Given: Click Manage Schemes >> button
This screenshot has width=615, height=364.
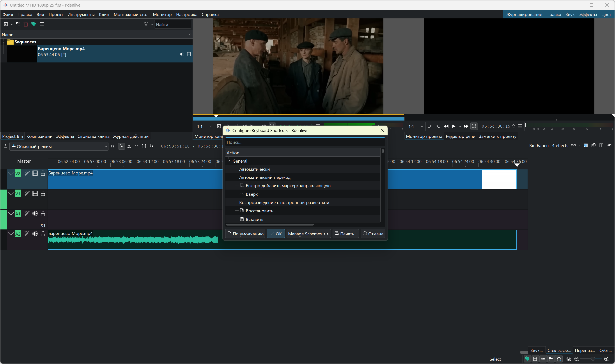Looking at the screenshot, I should click(308, 234).
